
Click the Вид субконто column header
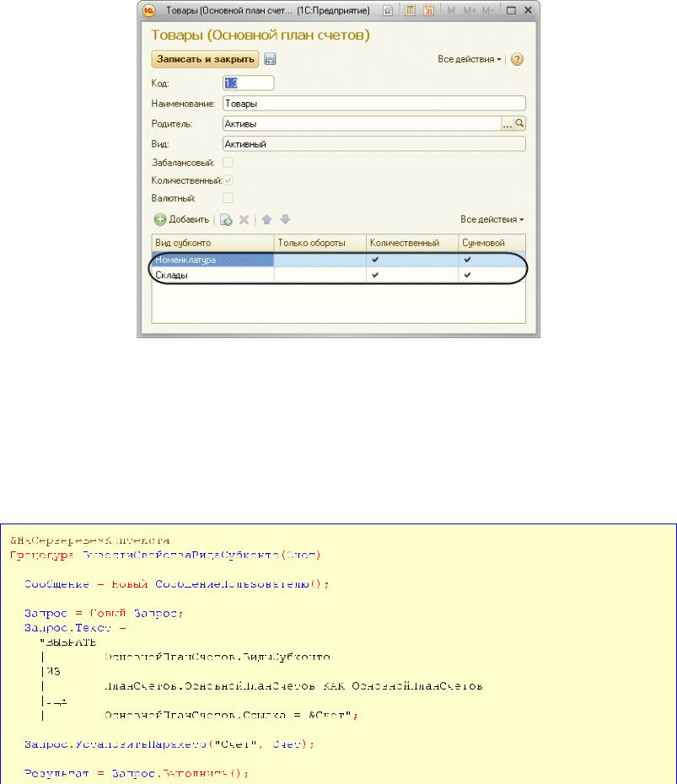click(x=212, y=243)
